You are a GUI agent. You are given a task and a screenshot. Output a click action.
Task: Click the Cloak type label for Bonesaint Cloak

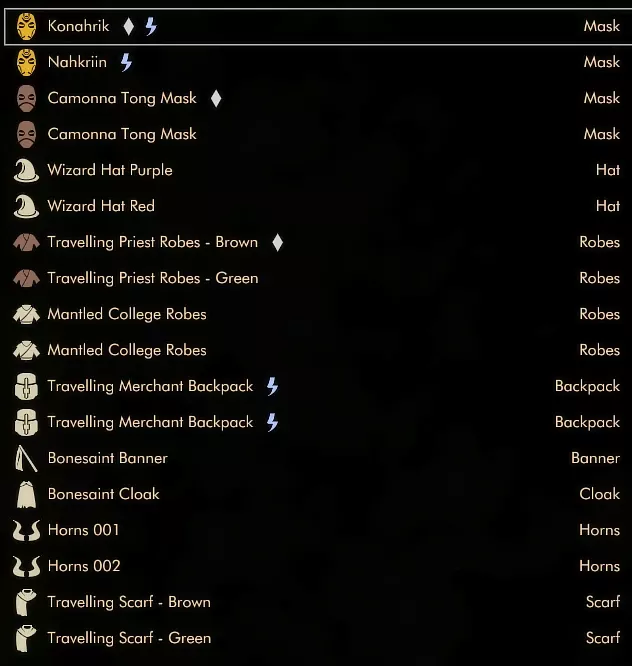[x=599, y=494]
